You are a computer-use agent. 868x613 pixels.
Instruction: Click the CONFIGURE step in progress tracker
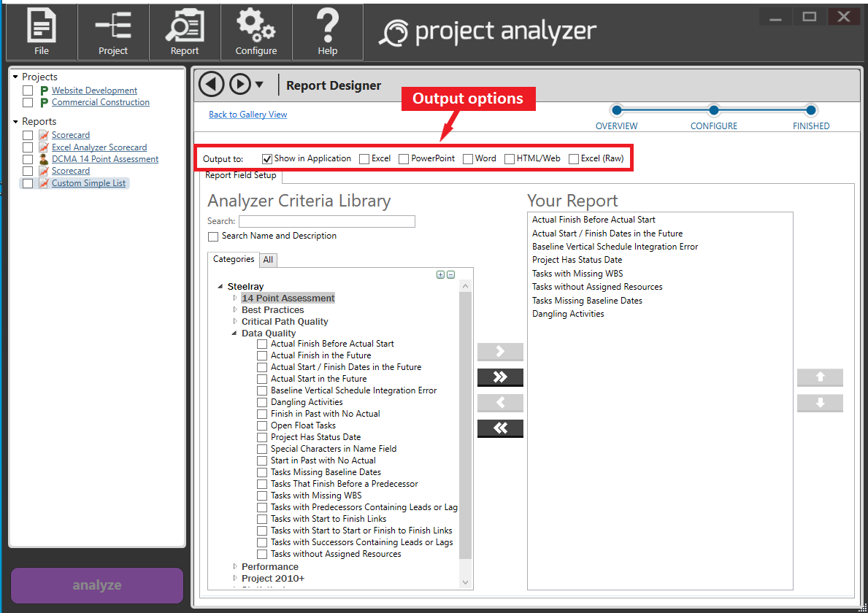point(714,112)
